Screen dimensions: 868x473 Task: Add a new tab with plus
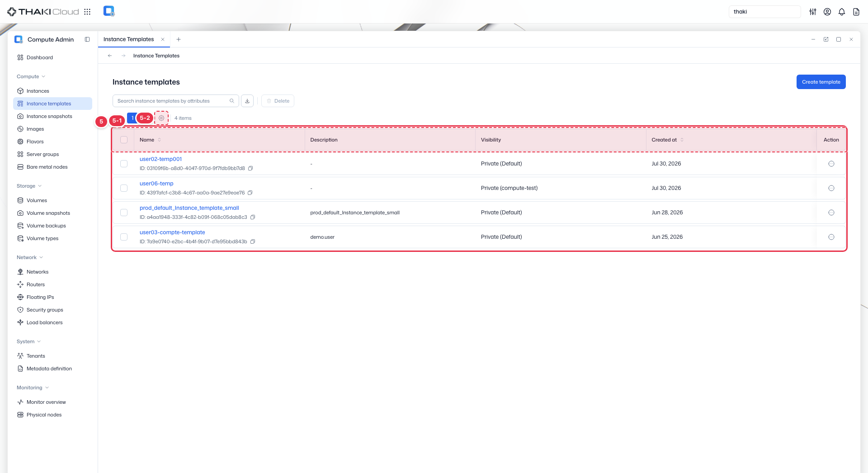(x=179, y=39)
